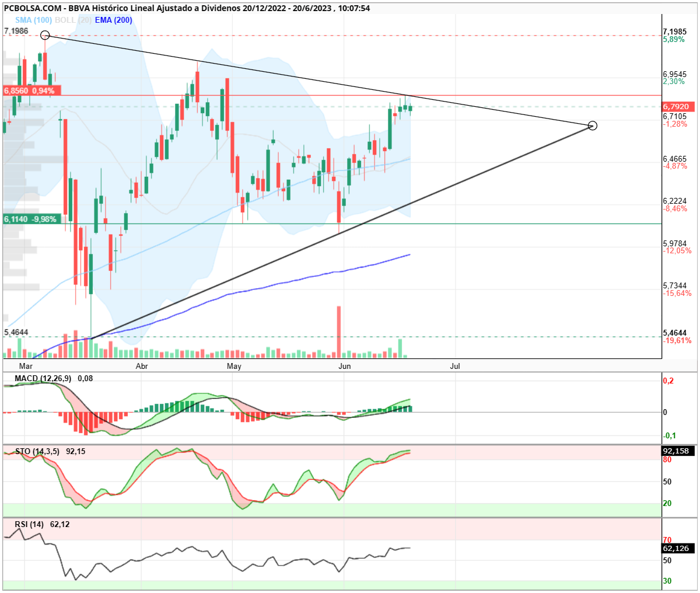
Task: Click the RSI (14) indicator label
Action: point(29,525)
